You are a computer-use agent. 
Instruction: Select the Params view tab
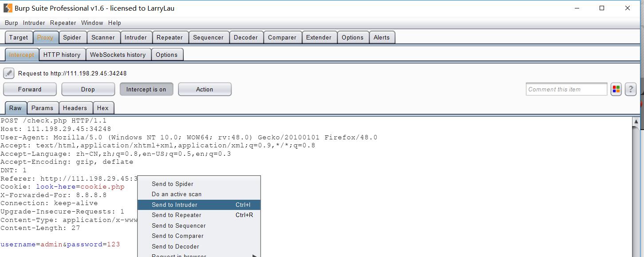(x=42, y=108)
